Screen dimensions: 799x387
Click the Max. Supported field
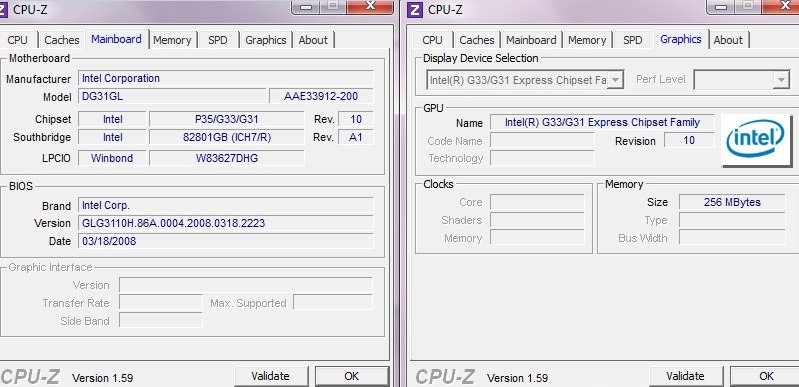[333, 303]
